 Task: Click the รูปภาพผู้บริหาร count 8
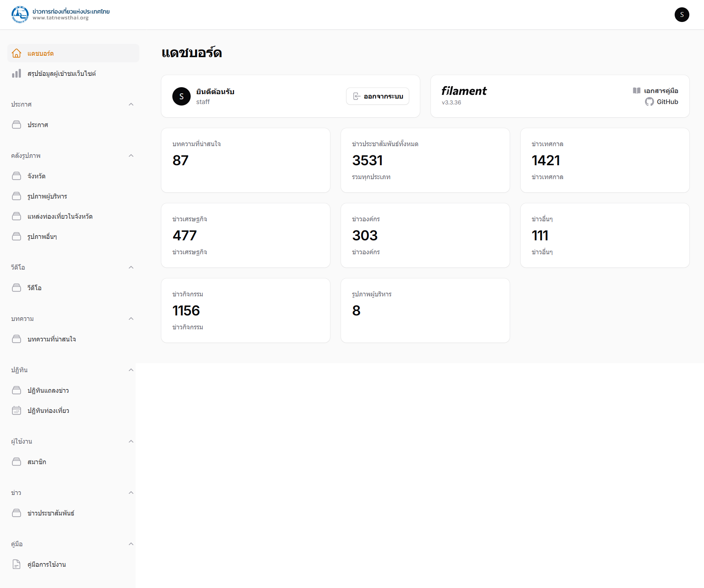(x=356, y=310)
